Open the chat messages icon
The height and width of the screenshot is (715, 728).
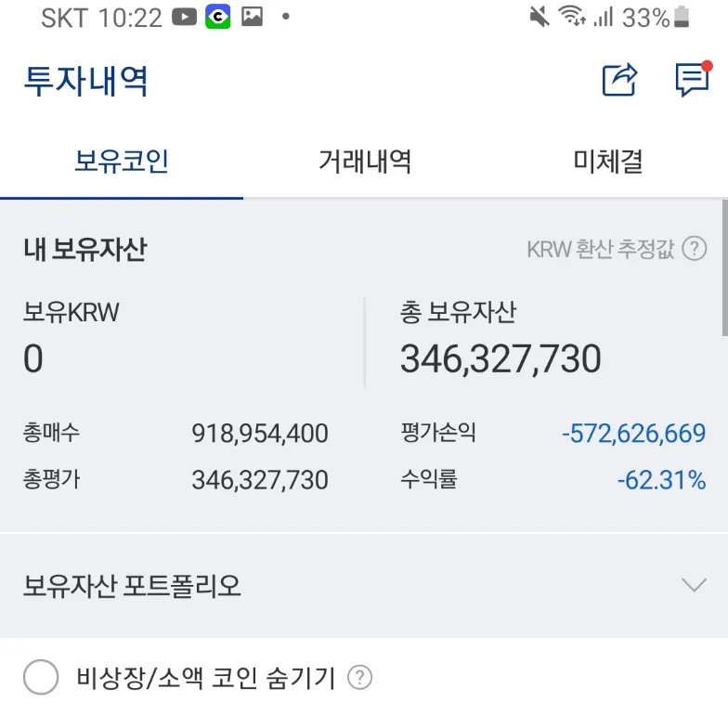(693, 80)
